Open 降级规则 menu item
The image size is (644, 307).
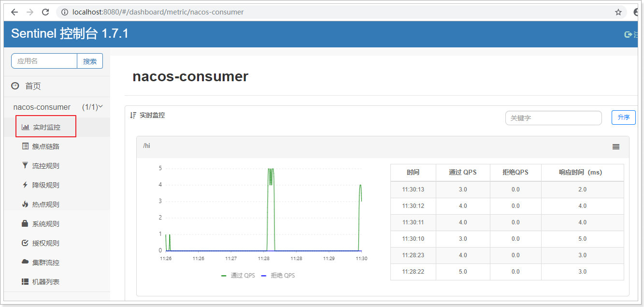click(x=46, y=185)
